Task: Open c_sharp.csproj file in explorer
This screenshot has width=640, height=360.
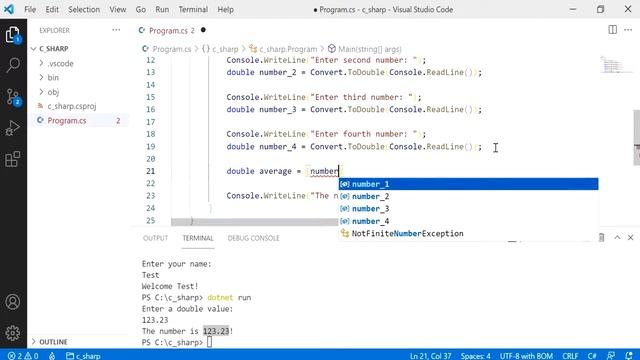Action: (x=72, y=106)
